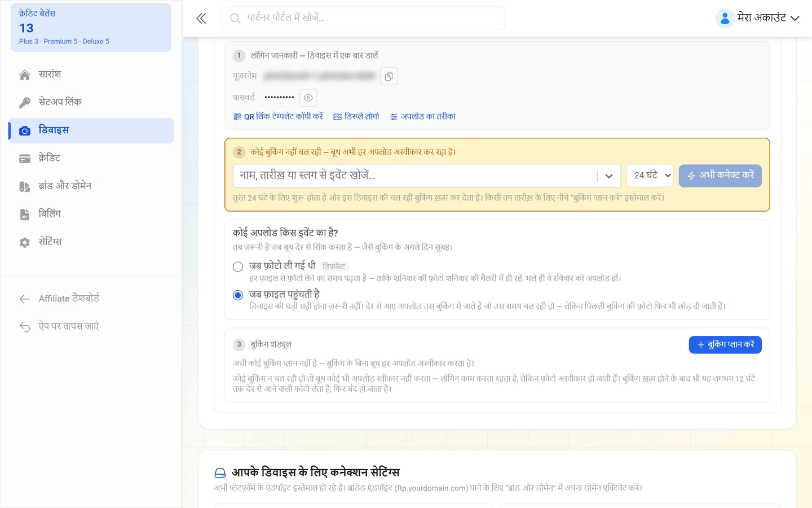Click the home icon beside सारांश

point(25,75)
